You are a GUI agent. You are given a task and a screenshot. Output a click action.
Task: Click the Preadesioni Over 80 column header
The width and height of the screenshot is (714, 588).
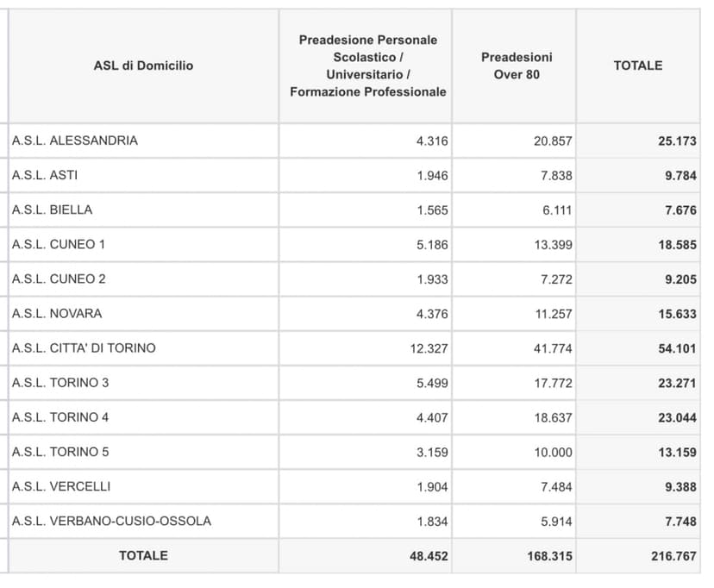coord(516,66)
